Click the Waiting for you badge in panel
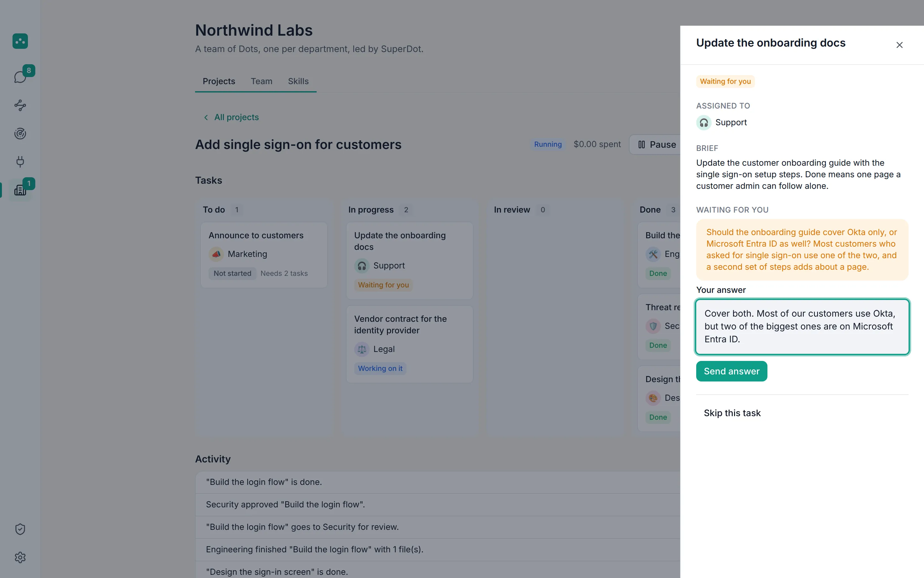The height and width of the screenshot is (578, 924). 725,82
